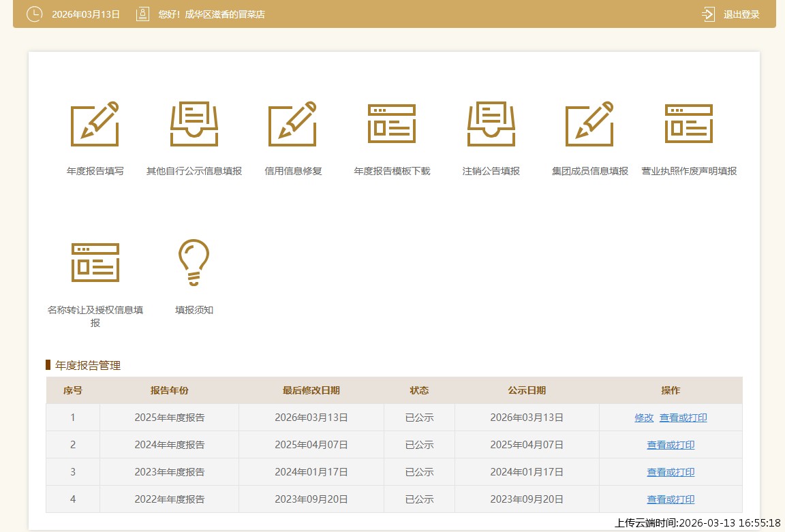This screenshot has width=785, height=532.
Task: Click the 其他自行公示信息填报 tray icon
Action: pyautogui.click(x=194, y=124)
